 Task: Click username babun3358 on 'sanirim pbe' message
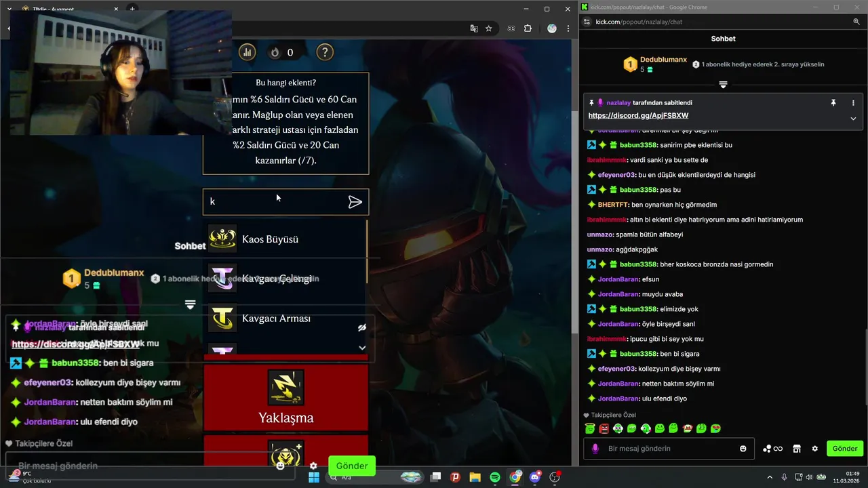pos(638,145)
